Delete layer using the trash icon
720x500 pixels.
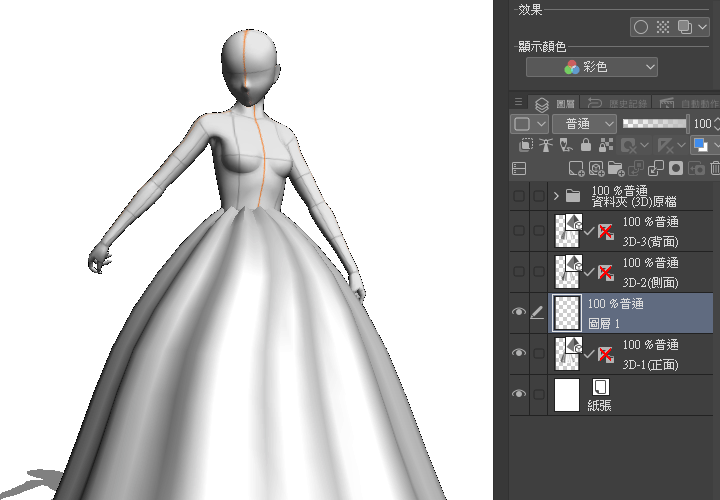point(714,169)
